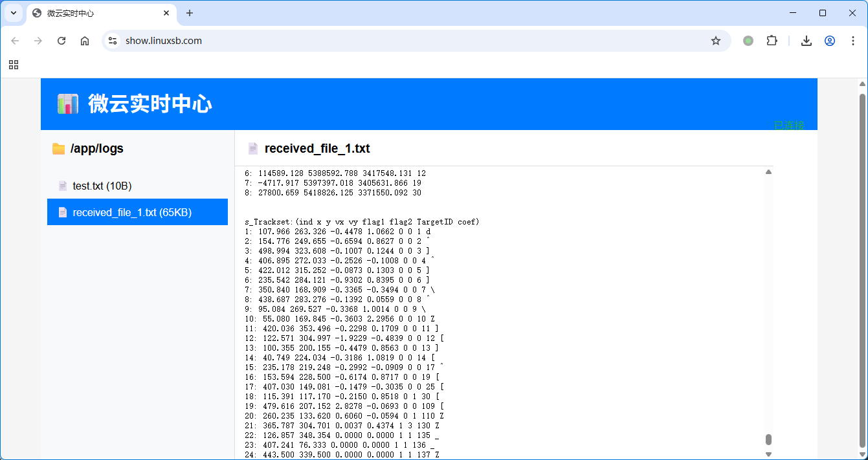
Task: Open the user profile menu
Action: tap(829, 41)
